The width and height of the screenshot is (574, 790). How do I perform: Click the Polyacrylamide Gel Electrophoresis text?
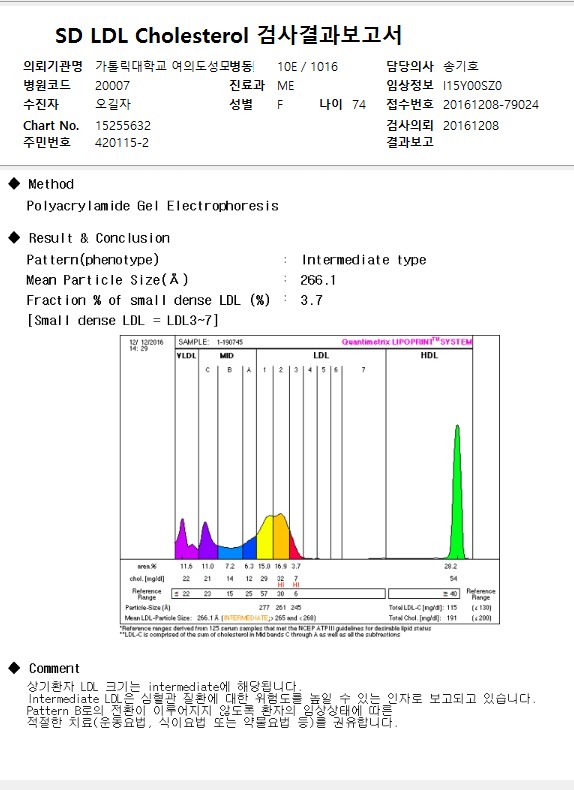(x=152, y=206)
